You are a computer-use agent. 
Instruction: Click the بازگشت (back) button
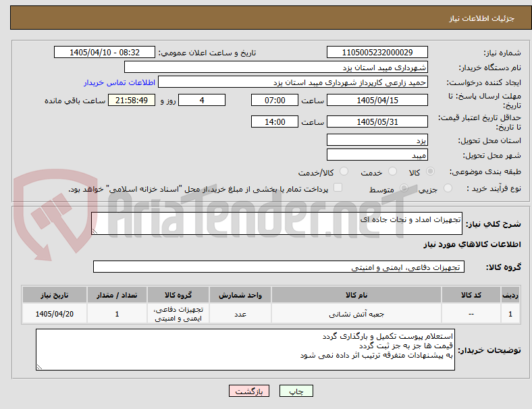click(249, 391)
